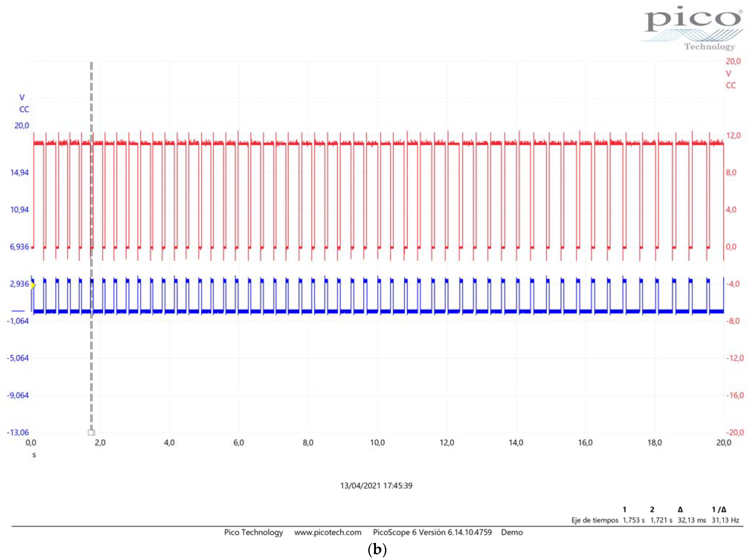This screenshot has width=753, height=560.
Task: Click the blue channel offset dash marker
Action: click(18, 311)
